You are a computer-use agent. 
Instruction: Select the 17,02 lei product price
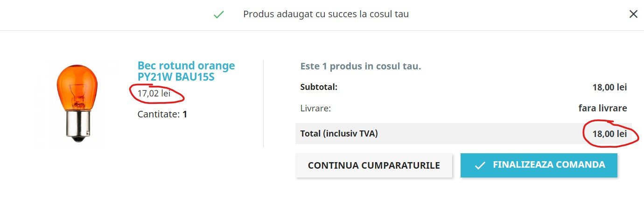[x=154, y=94]
